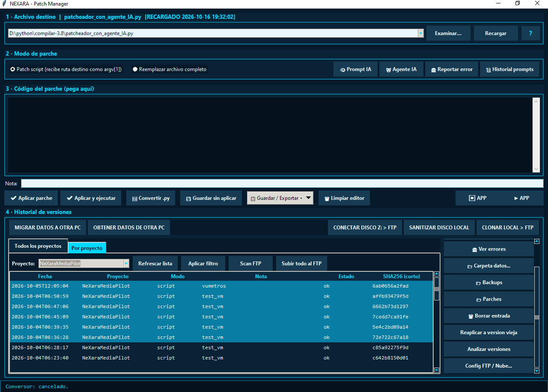Click the play APP button
Image resolution: width=548 pixels, height=392 pixels.
pyautogui.click(x=522, y=198)
